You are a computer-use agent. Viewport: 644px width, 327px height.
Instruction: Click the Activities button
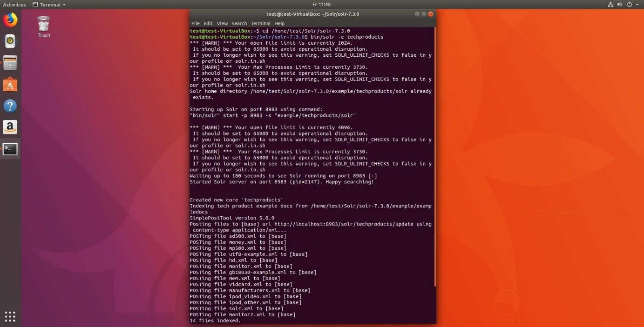pos(14,4)
